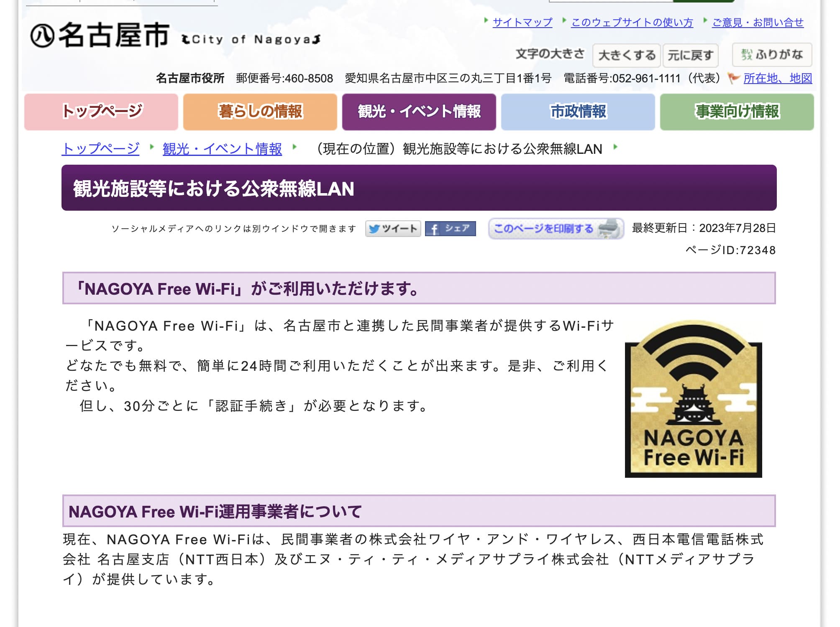Click the page title 観光施設等における公衆無線LAN
The width and height of the screenshot is (840, 627).
point(214,189)
